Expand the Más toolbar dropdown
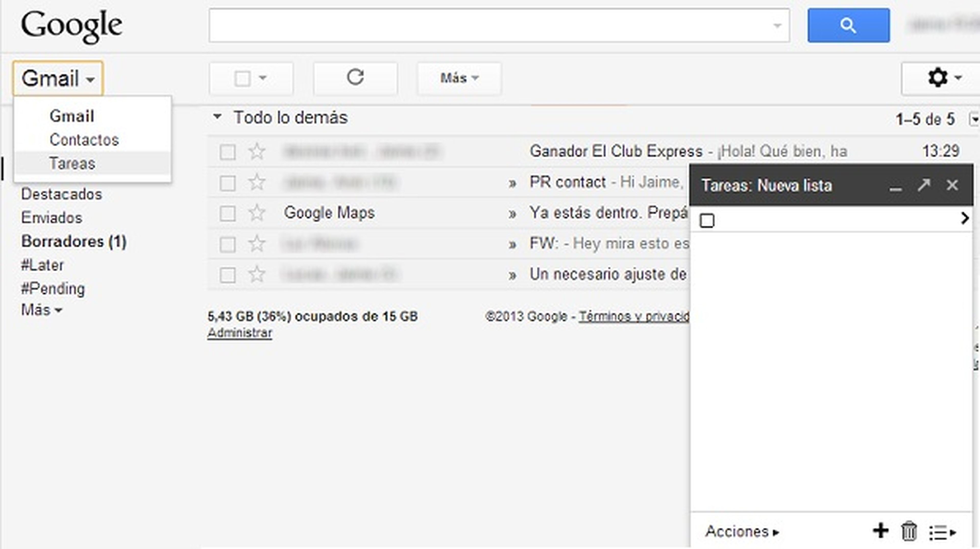The height and width of the screenshot is (549, 980). click(x=459, y=78)
